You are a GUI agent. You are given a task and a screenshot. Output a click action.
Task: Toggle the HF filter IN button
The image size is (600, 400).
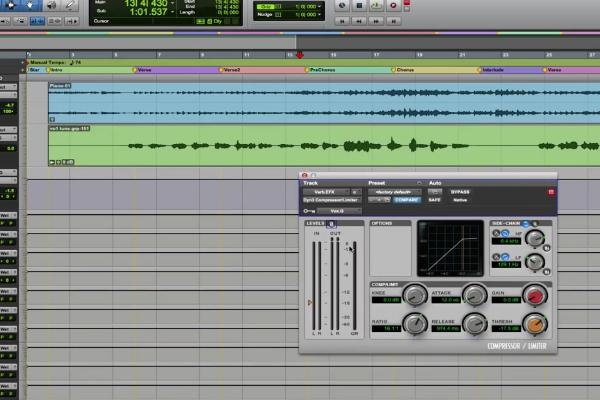pyautogui.click(x=547, y=248)
